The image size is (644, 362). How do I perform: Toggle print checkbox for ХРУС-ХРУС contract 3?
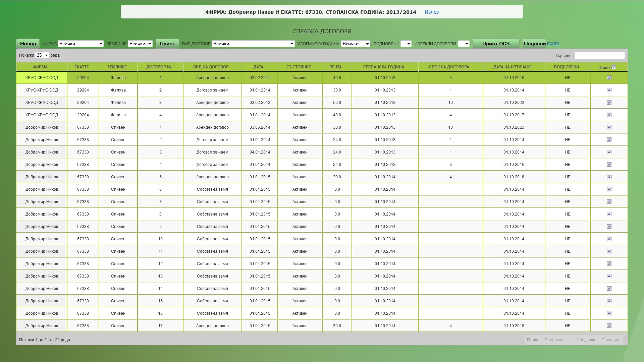609,103
